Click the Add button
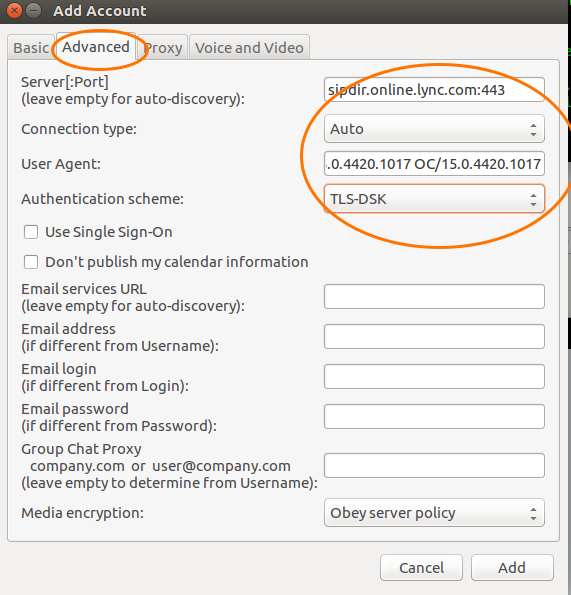 tap(512, 568)
